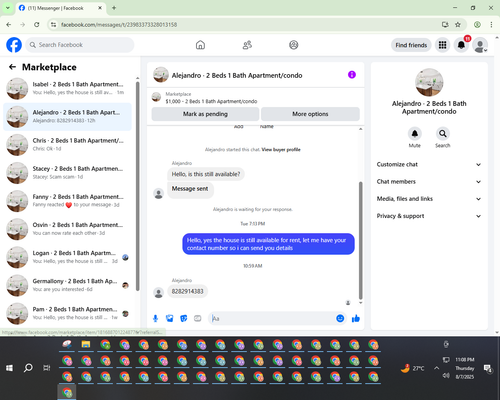Open the purple conversation information icon
This screenshot has height=400, width=500.
[x=352, y=75]
